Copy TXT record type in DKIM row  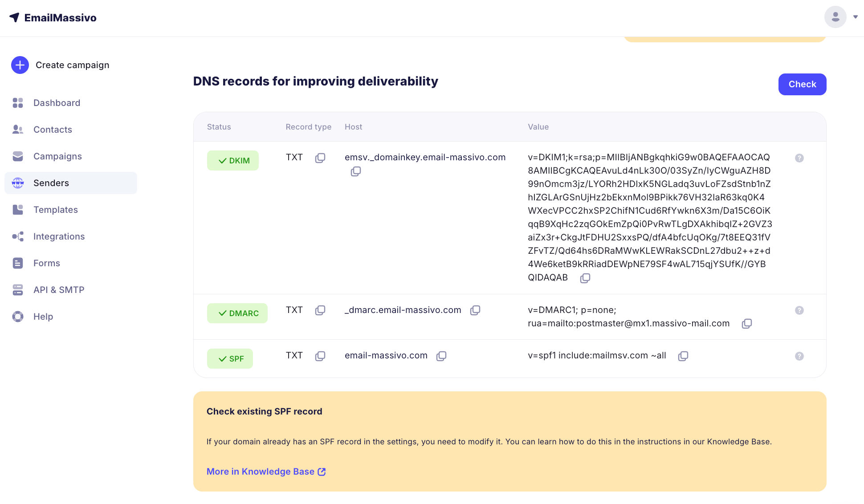pyautogui.click(x=320, y=158)
